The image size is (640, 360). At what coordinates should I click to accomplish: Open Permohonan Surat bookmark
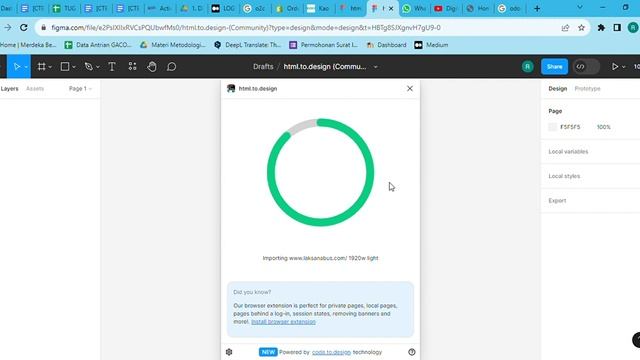pos(323,45)
